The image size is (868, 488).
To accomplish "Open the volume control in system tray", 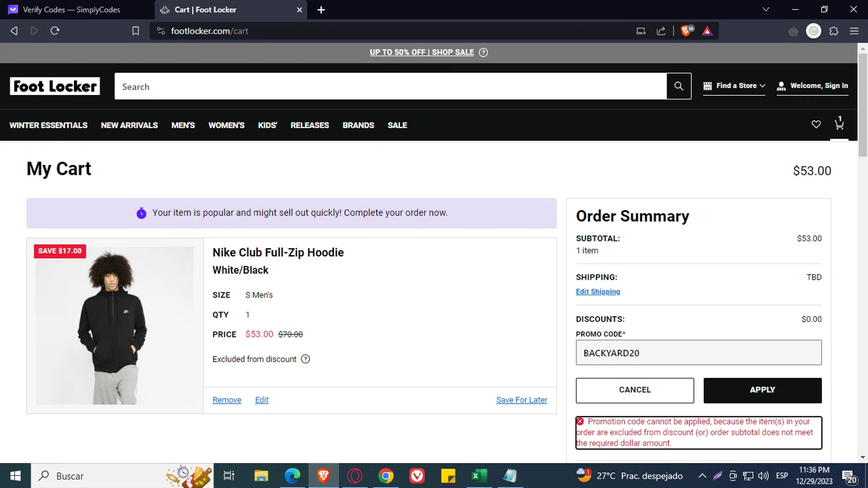I will click(x=763, y=476).
